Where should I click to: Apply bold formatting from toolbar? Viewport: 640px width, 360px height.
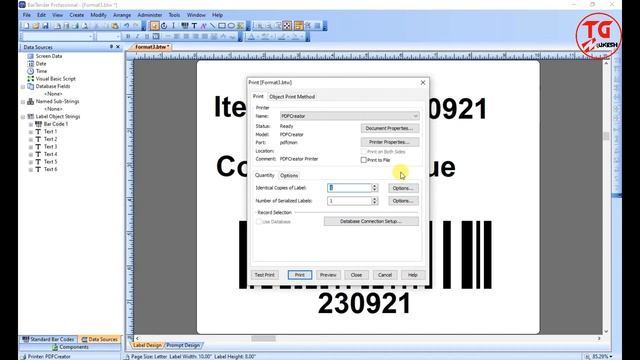[128, 36]
